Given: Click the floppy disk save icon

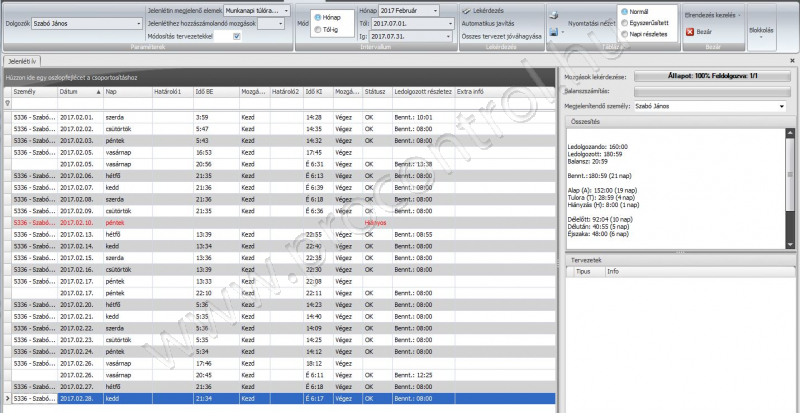Looking at the screenshot, I should click(554, 32).
